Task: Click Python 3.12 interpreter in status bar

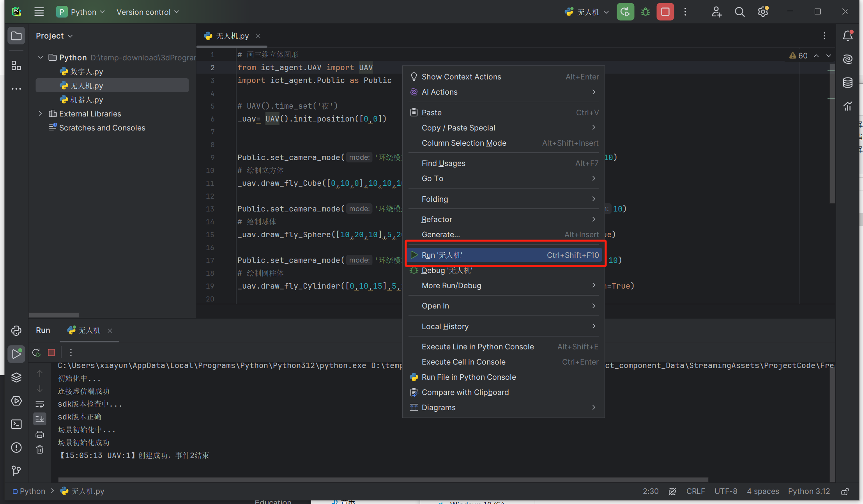Action: 809,492
